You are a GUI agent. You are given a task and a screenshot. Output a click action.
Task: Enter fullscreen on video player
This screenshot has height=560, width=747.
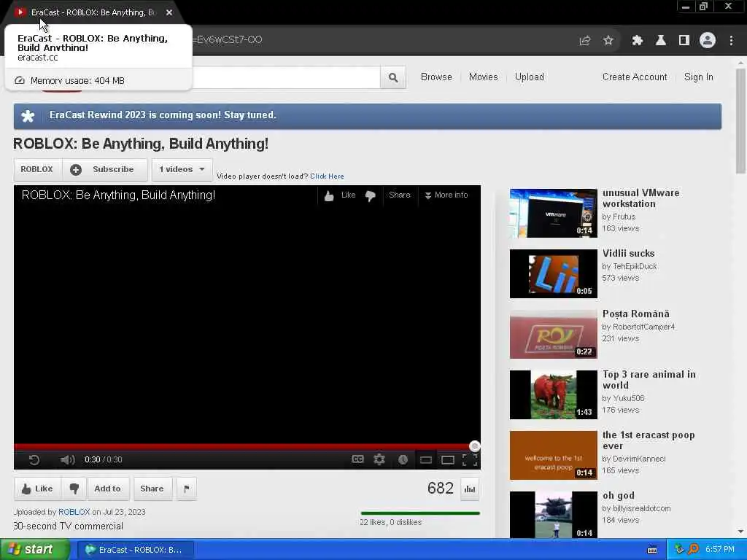click(x=470, y=459)
